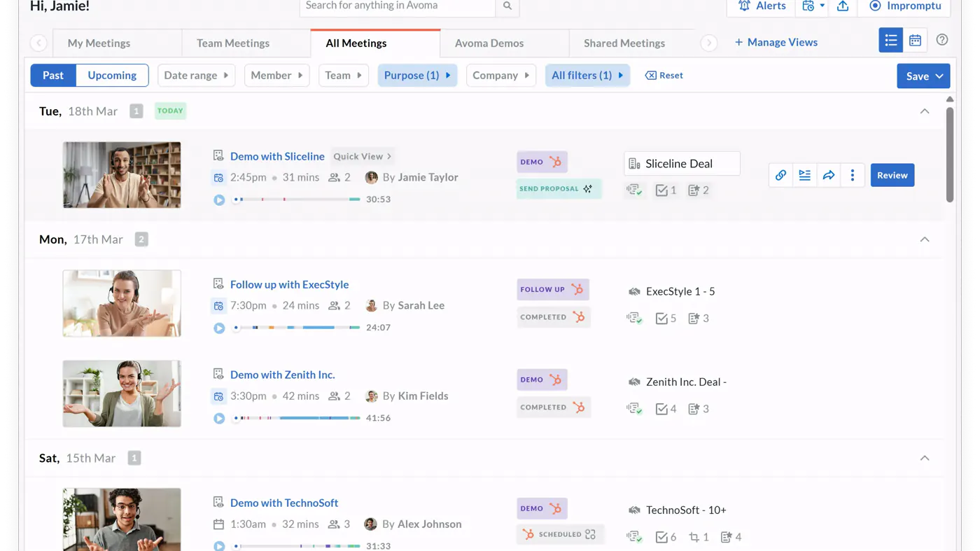
Task: Open notes icon for Sliceline meeting
Action: point(805,175)
